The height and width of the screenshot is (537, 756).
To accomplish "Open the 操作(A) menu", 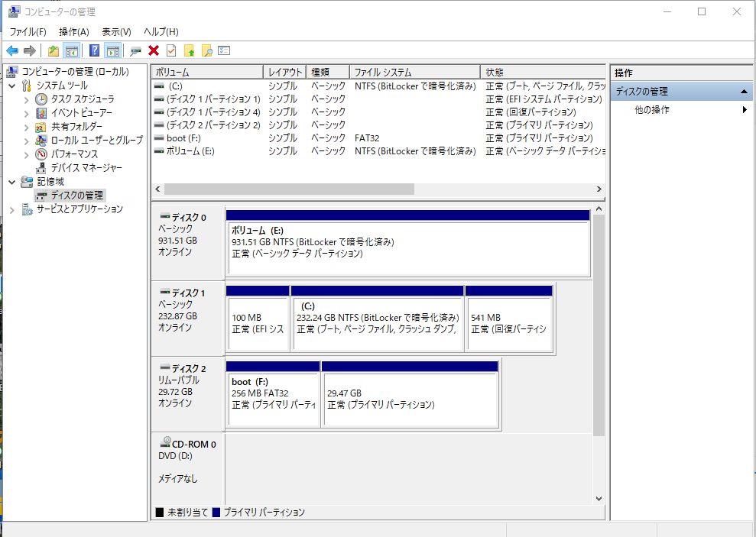I will (74, 31).
